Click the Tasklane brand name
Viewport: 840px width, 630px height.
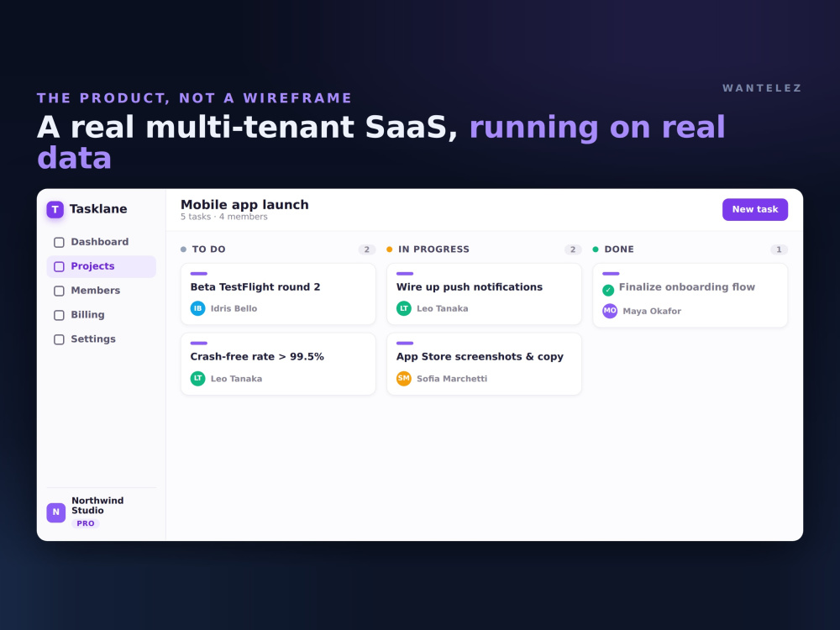pyautogui.click(x=98, y=209)
